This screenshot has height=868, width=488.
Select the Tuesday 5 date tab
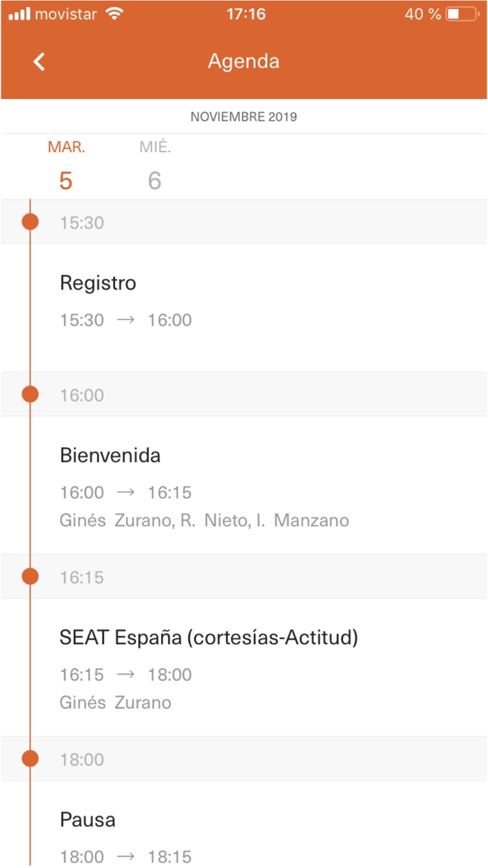(x=66, y=166)
